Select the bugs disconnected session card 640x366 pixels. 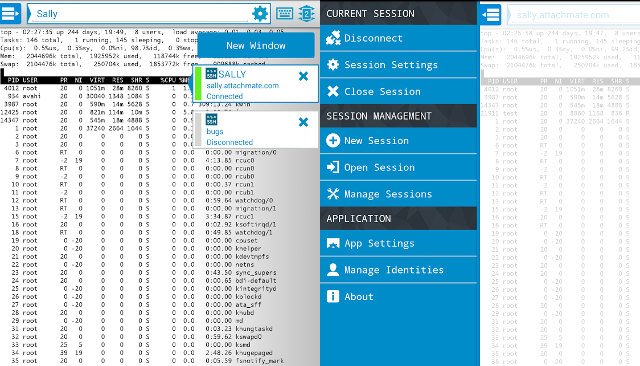coord(256,130)
